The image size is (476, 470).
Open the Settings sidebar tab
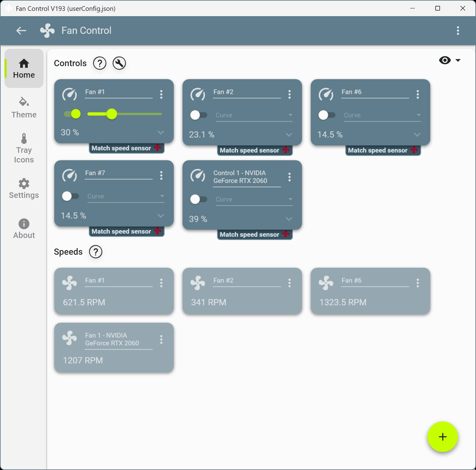click(x=24, y=189)
